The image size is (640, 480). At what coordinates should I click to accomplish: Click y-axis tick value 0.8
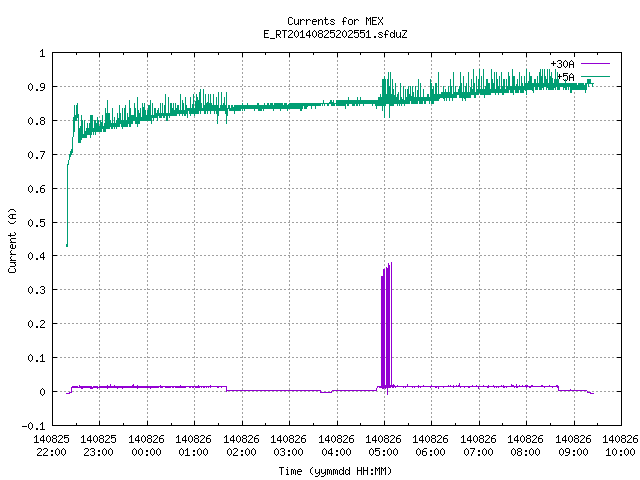(x=36, y=121)
